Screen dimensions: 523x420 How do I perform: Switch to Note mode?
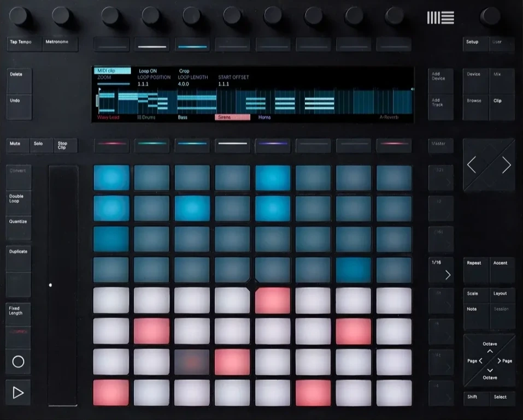coord(477,316)
